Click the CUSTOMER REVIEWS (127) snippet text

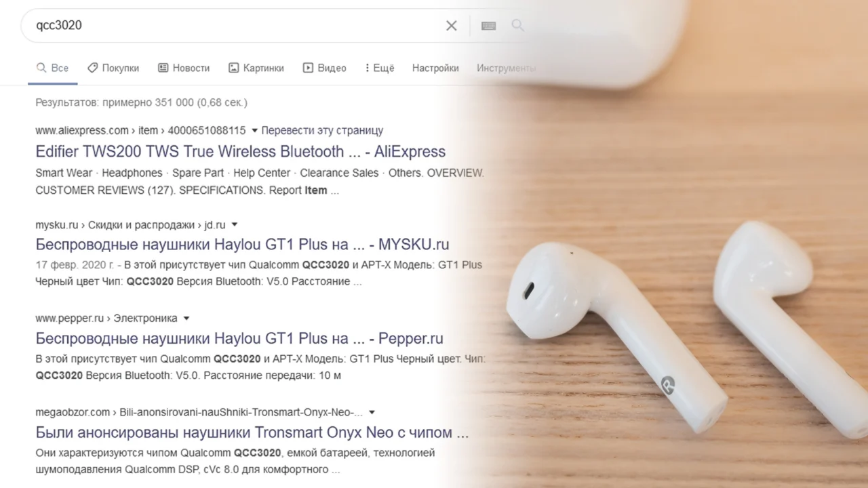104,190
